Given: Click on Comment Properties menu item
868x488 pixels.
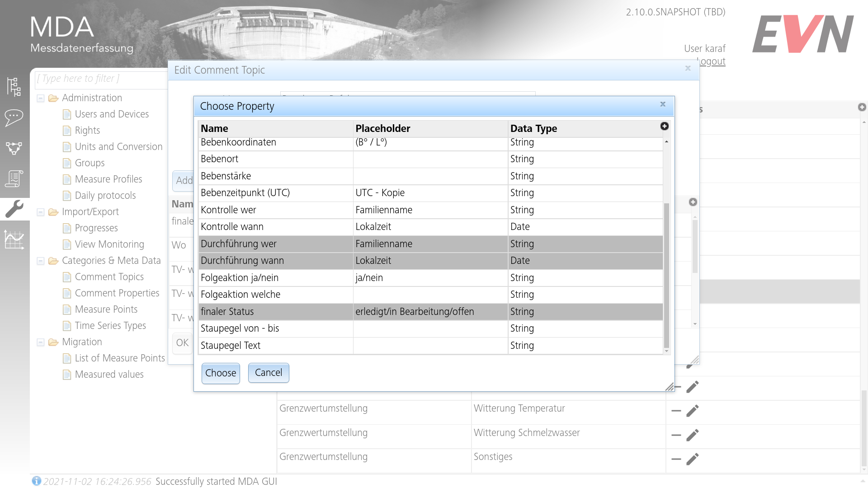Looking at the screenshot, I should 117,293.
